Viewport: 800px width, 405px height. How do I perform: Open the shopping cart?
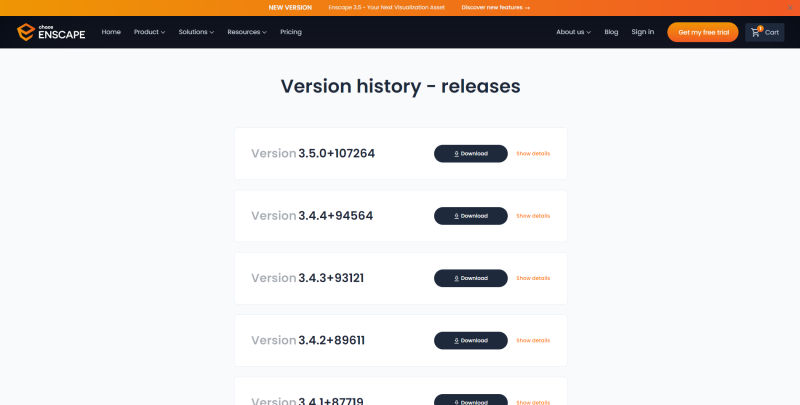point(764,32)
